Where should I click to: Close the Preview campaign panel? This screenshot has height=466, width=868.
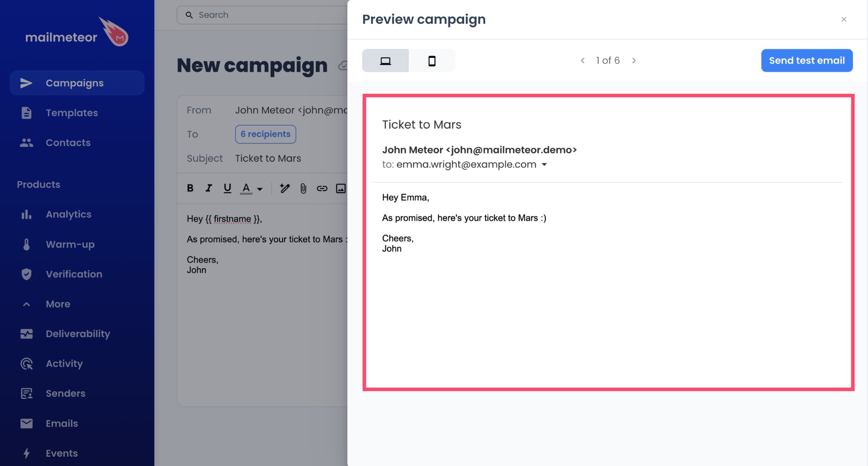[844, 19]
